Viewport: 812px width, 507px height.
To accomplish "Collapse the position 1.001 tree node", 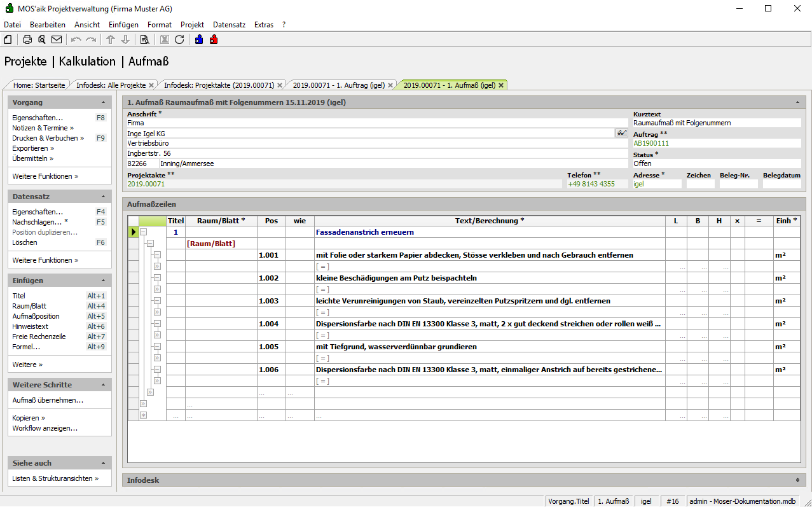I will click(x=157, y=255).
